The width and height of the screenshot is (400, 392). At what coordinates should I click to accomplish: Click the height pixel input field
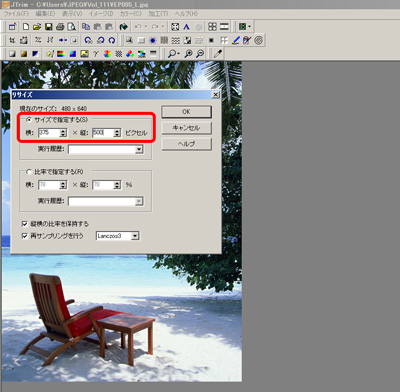point(103,133)
